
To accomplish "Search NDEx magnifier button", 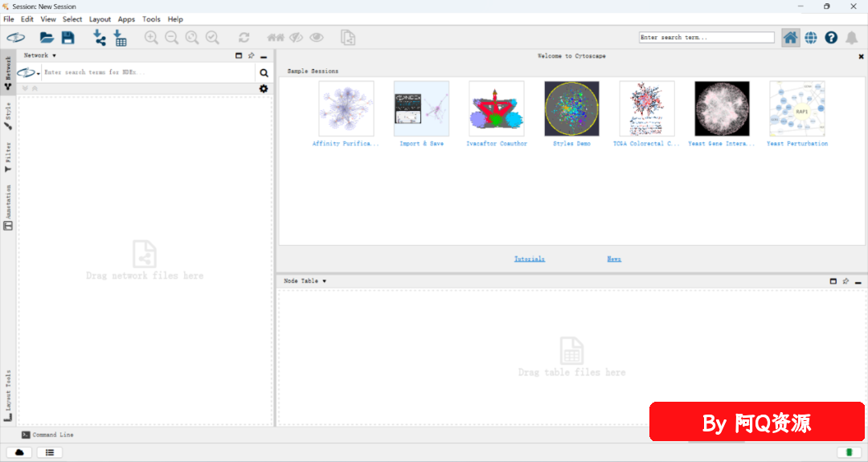I will pos(264,72).
